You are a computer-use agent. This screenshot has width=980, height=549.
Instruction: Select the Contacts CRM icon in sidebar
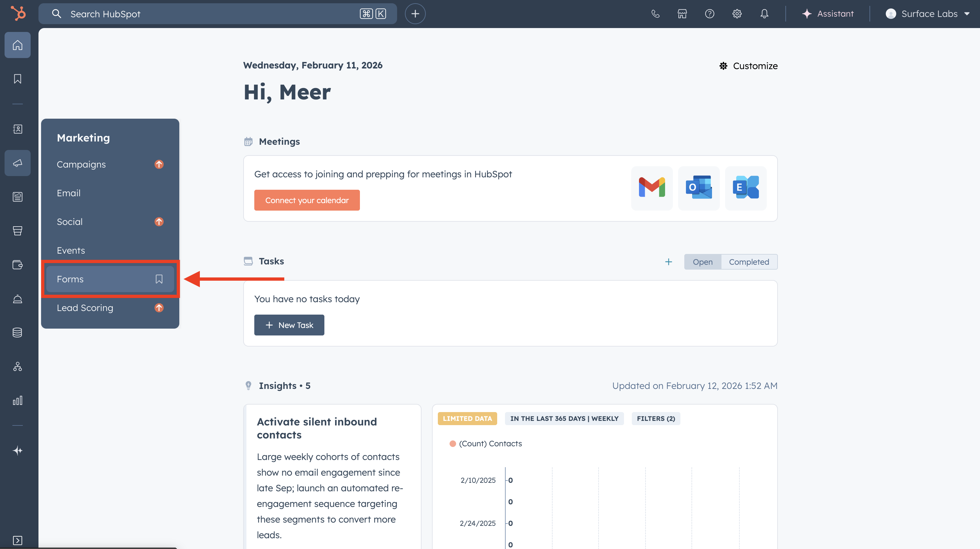(18, 128)
